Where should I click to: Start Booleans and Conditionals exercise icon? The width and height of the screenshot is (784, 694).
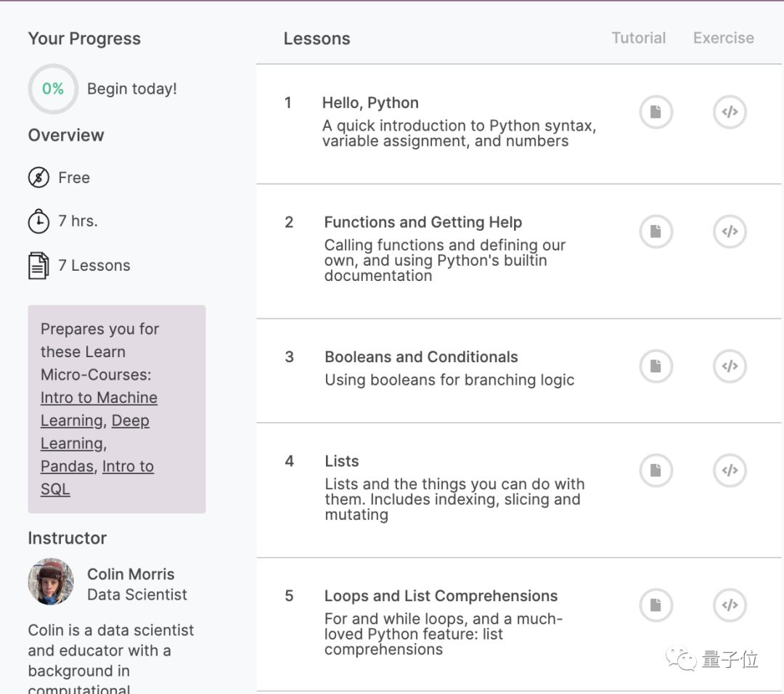[730, 367]
